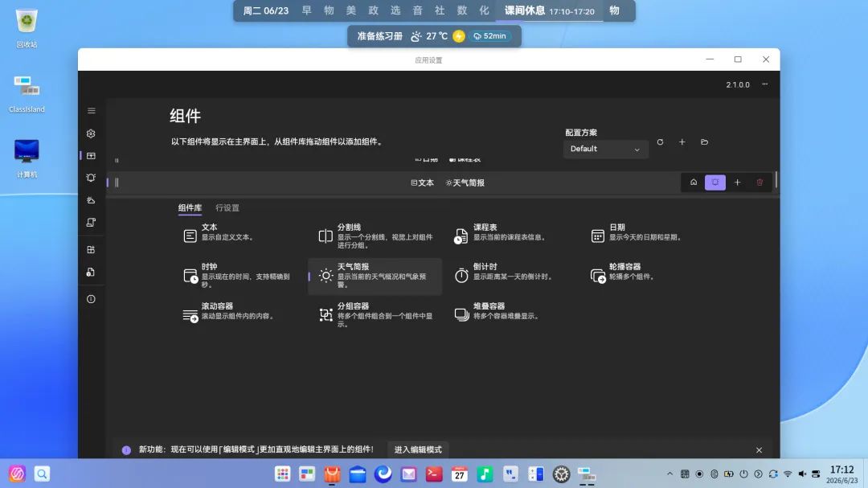Viewport: 868px width, 488px height.
Task: Select the 滚动容器 component in library
Action: click(x=239, y=315)
